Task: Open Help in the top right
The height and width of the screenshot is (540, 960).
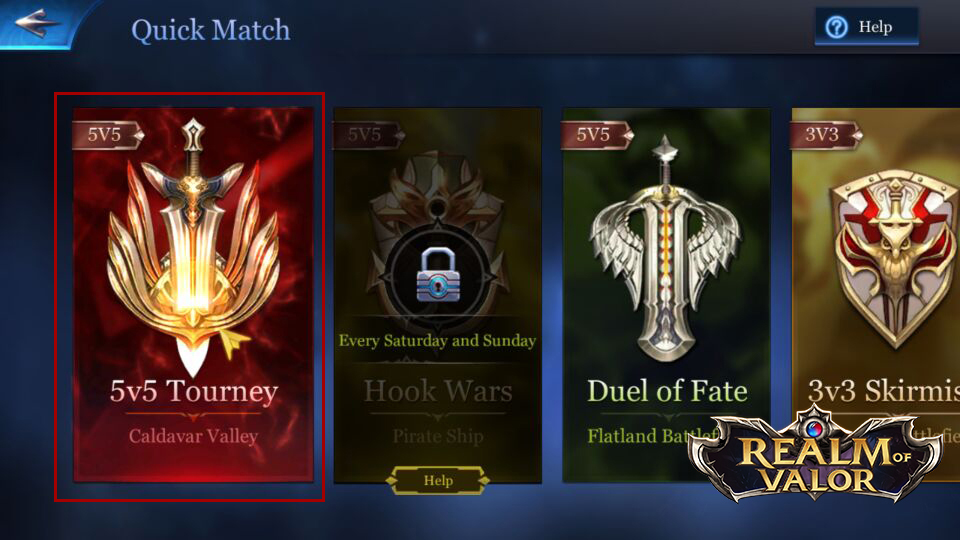Action: 866,26
